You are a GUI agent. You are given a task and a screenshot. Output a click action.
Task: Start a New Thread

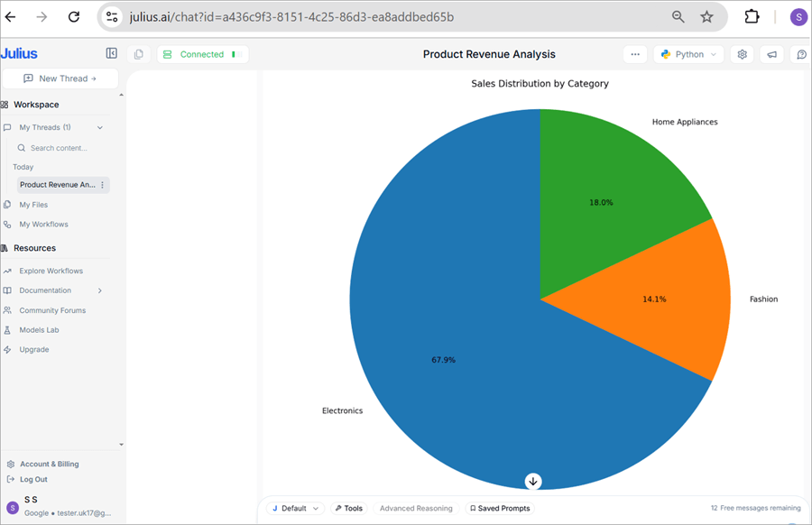(60, 79)
